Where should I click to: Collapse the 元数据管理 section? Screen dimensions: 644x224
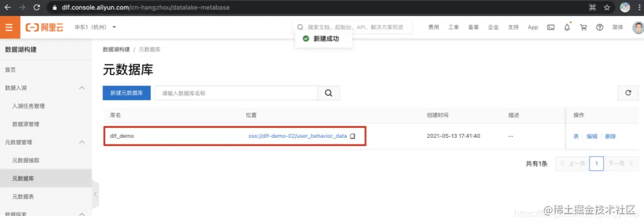(x=82, y=142)
